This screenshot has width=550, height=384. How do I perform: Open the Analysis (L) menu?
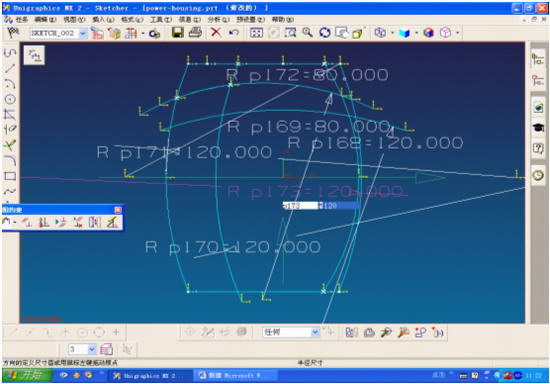pyautogui.click(x=219, y=19)
